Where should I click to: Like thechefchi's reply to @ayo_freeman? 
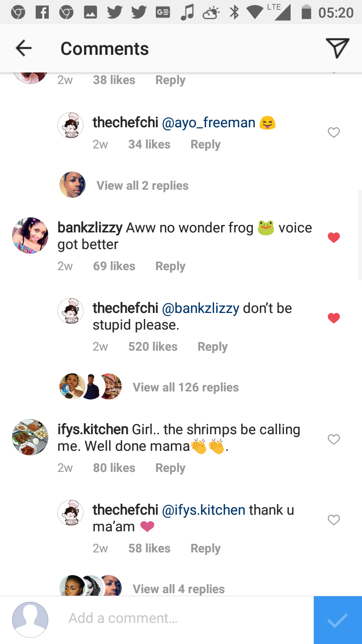[x=334, y=132]
